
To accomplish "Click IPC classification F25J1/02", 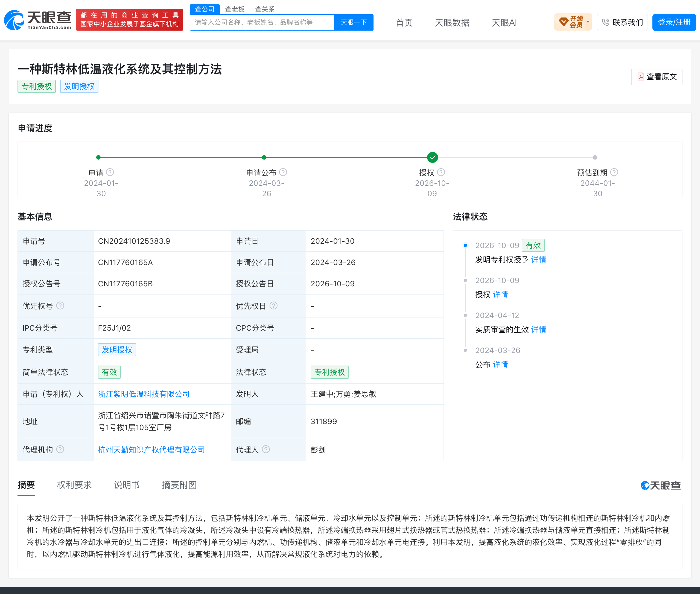I will click(x=114, y=328).
